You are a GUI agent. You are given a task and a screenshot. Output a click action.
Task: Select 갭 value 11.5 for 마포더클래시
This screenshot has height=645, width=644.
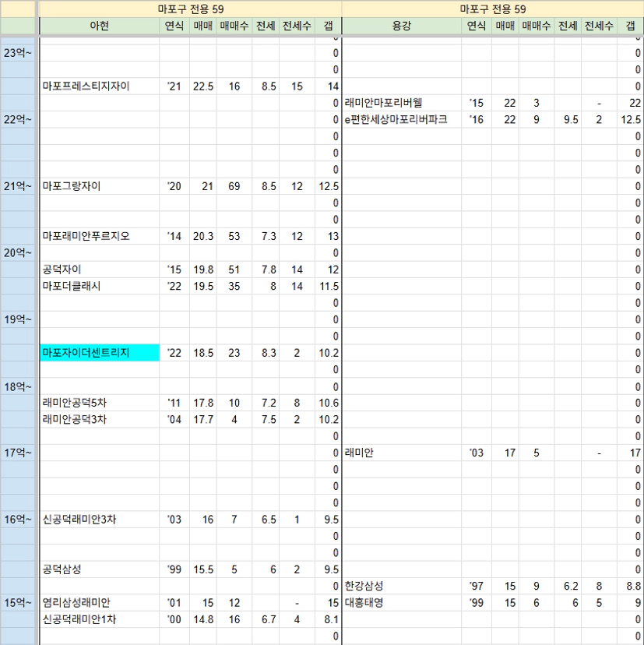point(328,287)
